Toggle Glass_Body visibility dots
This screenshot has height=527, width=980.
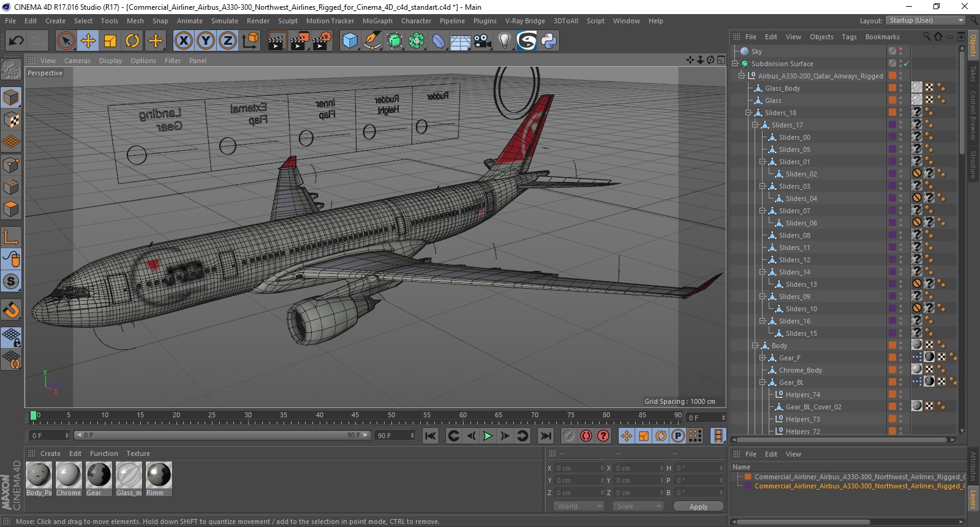pos(901,88)
